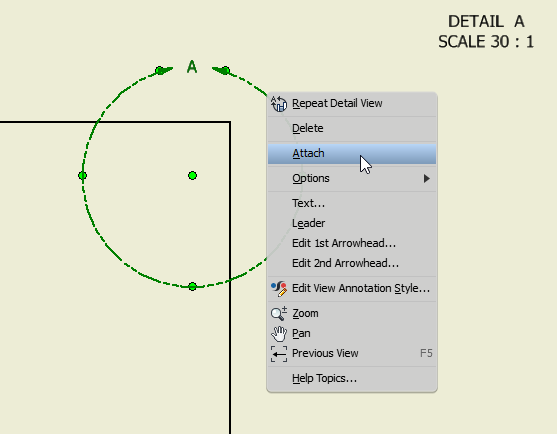Click the grip right of label A
This screenshot has height=434, width=557.
pos(226,70)
